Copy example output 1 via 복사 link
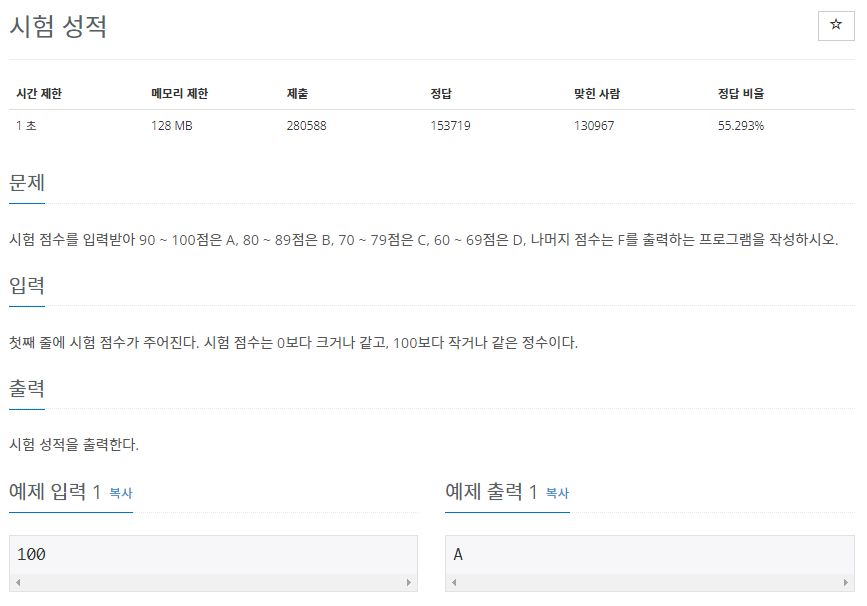Viewport: 867px width, 606px height. pos(557,493)
